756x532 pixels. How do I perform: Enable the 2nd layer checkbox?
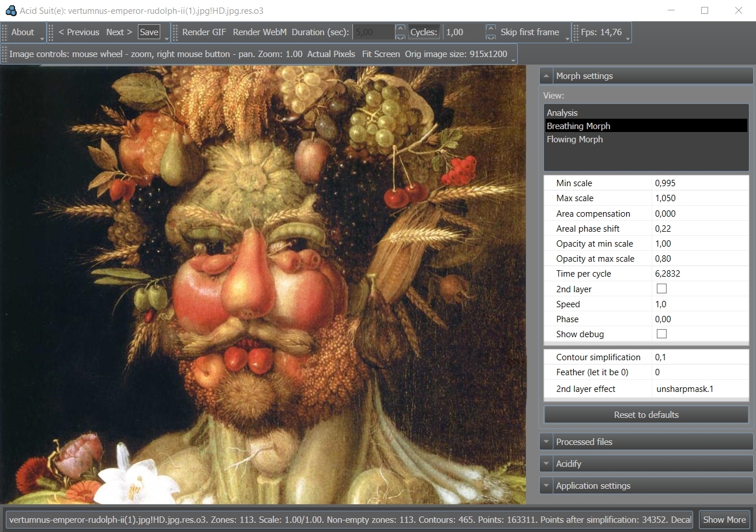click(x=661, y=289)
